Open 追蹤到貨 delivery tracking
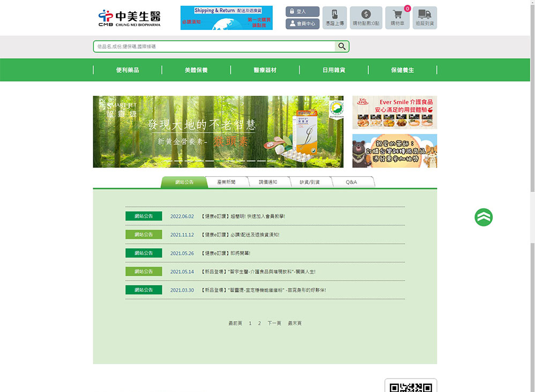This screenshot has width=535, height=392. click(x=425, y=18)
